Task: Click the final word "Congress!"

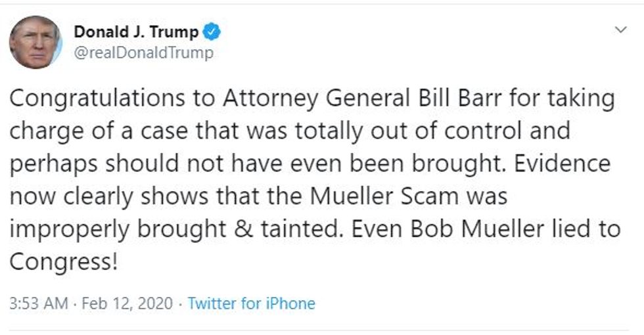Action: 64,262
